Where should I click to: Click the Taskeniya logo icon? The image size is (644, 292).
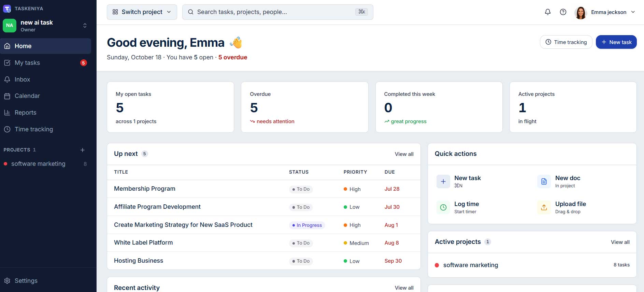tap(7, 9)
